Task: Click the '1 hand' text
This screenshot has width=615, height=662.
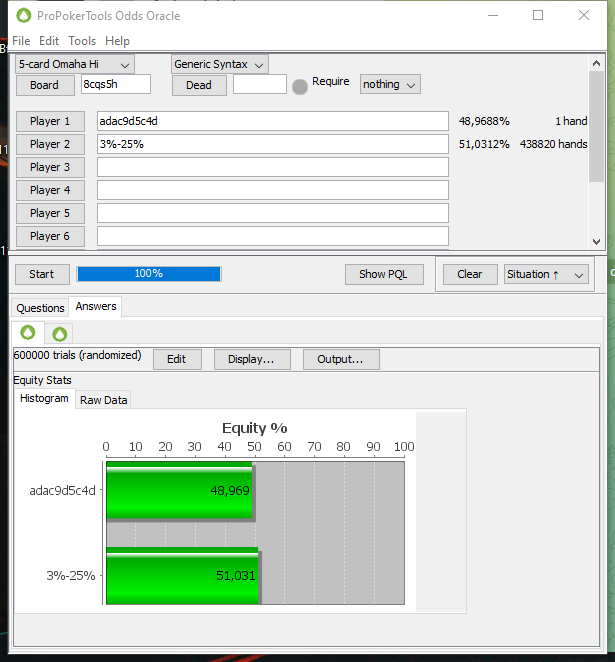Action: click(571, 121)
